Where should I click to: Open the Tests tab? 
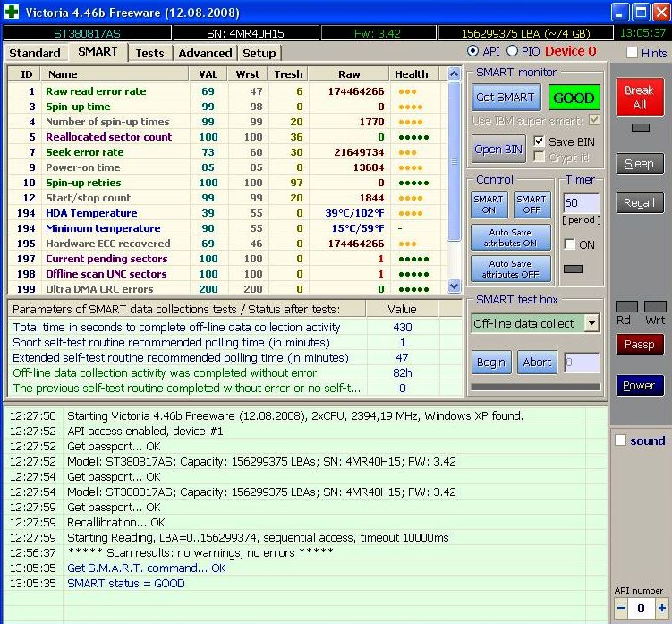tap(149, 53)
